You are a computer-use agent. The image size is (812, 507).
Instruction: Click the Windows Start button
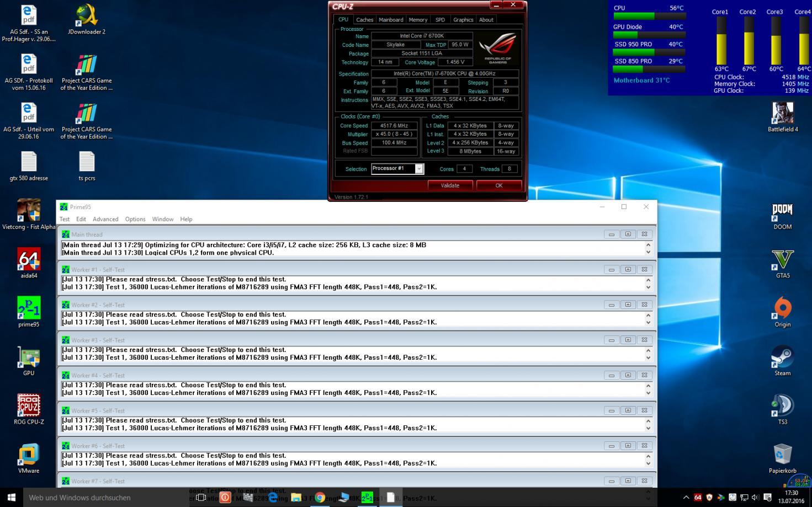pyautogui.click(x=11, y=497)
